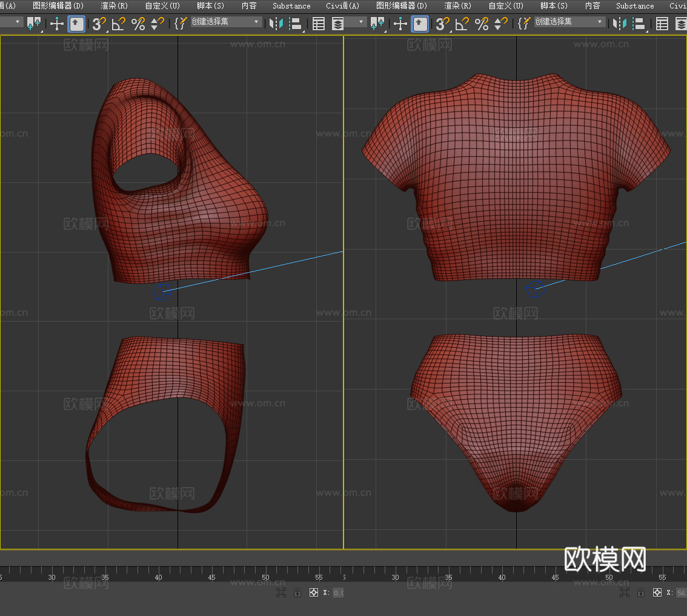This screenshot has width=687, height=616.
Task: Click Isolate Selection icon in left-hand status bar
Action: 281,593
